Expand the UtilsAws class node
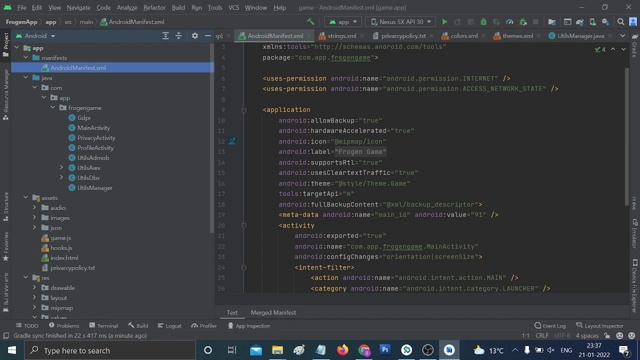The width and height of the screenshot is (640, 360). pos(61,168)
